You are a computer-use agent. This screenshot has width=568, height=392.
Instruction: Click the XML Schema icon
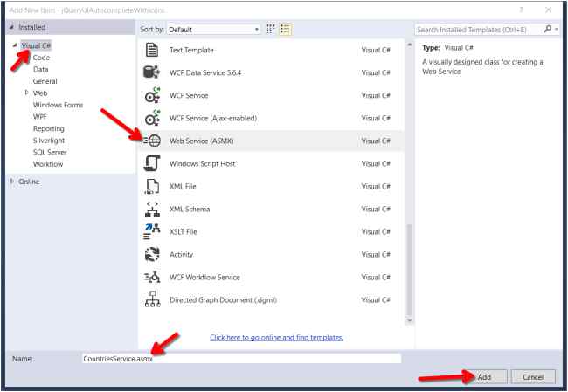152,209
